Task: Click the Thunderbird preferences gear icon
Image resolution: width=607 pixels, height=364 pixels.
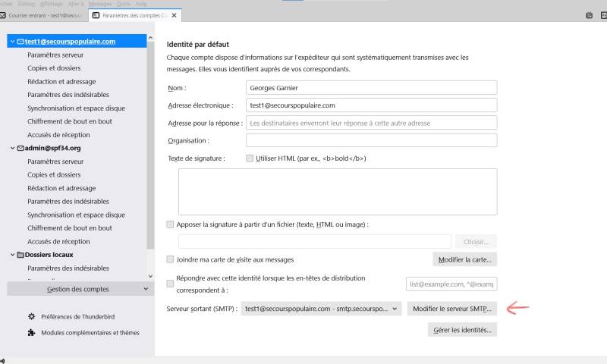Action: (x=31, y=316)
